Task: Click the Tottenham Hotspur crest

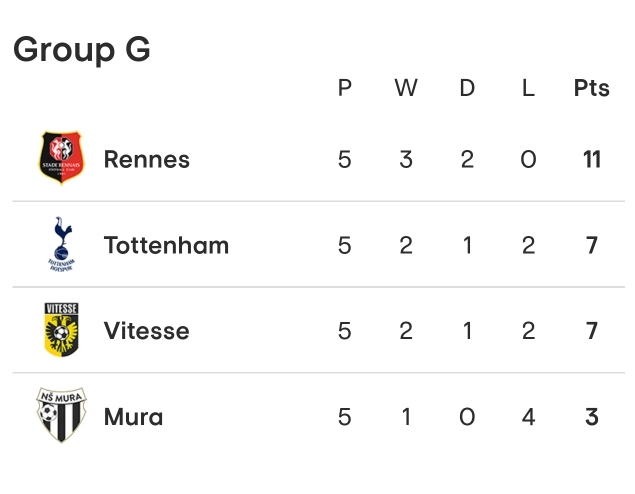Action: click(62, 244)
